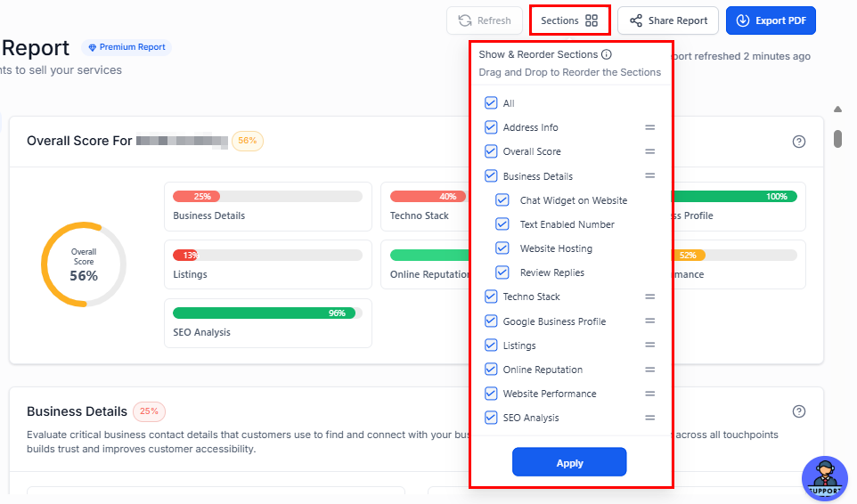Screen dimensions: 857x504
Task: Click the share nodes icon in Share Report
Action: tap(636, 20)
